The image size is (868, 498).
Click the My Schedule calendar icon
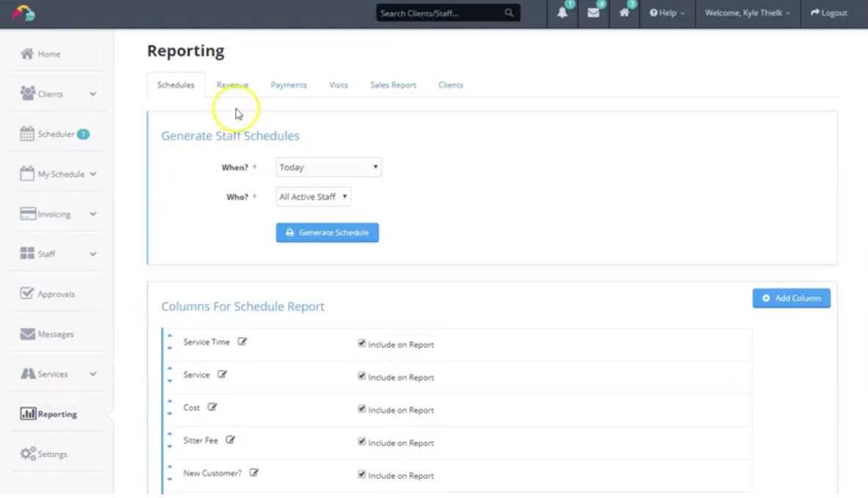(x=27, y=173)
